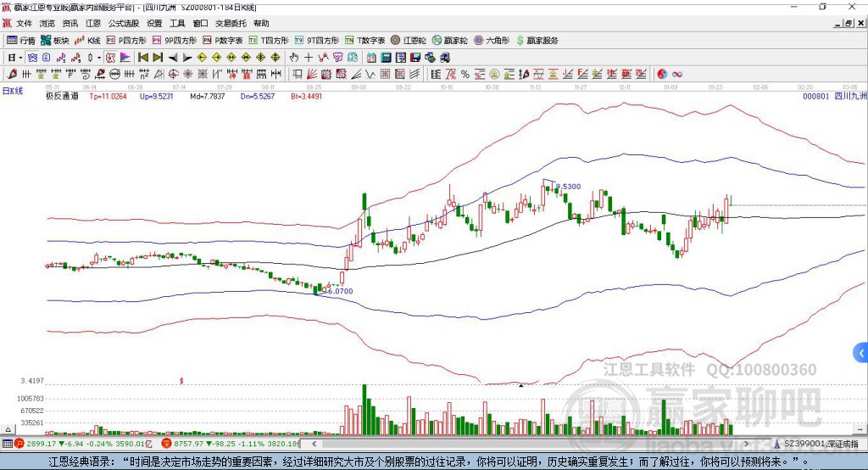
Task: Open the 工具 menu
Action: 177,23
